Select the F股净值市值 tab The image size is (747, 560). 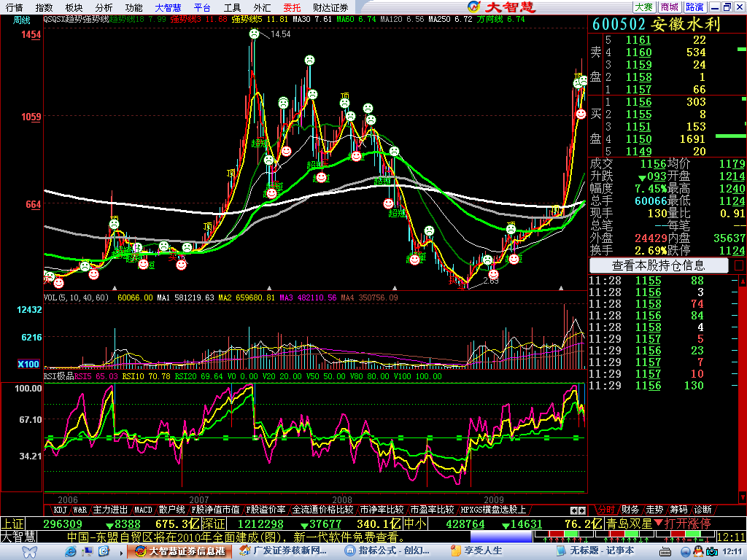click(x=215, y=510)
